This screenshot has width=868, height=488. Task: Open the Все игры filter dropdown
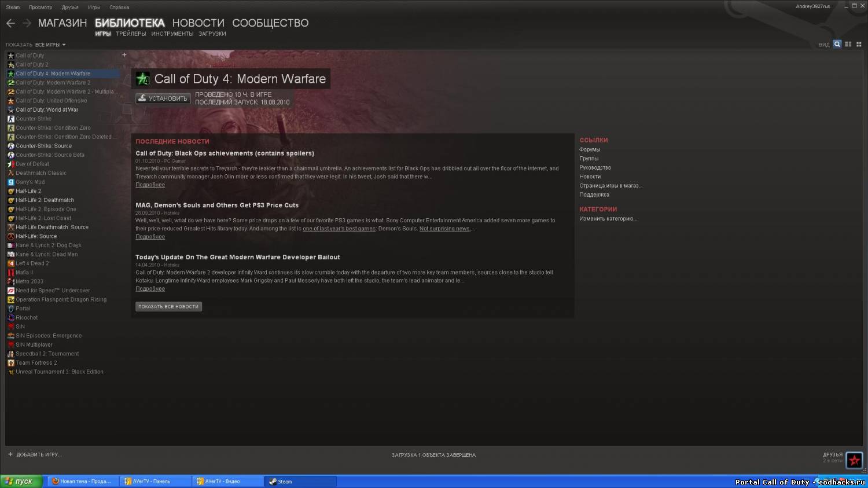(x=50, y=45)
